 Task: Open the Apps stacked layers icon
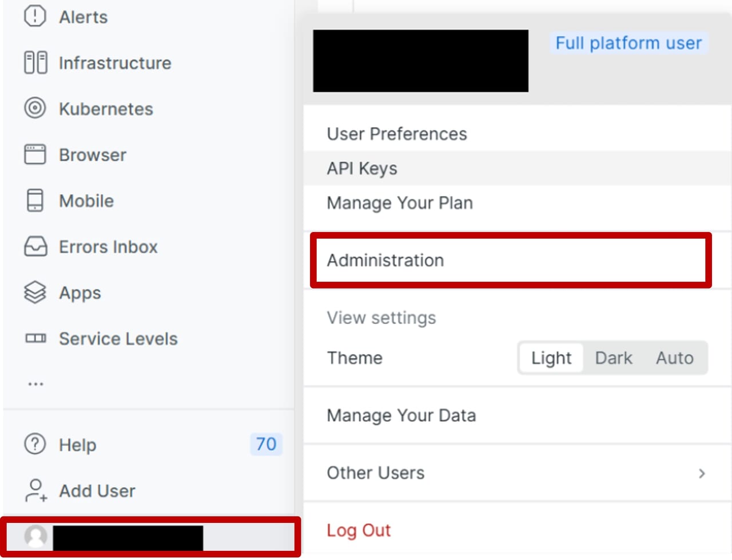35,293
